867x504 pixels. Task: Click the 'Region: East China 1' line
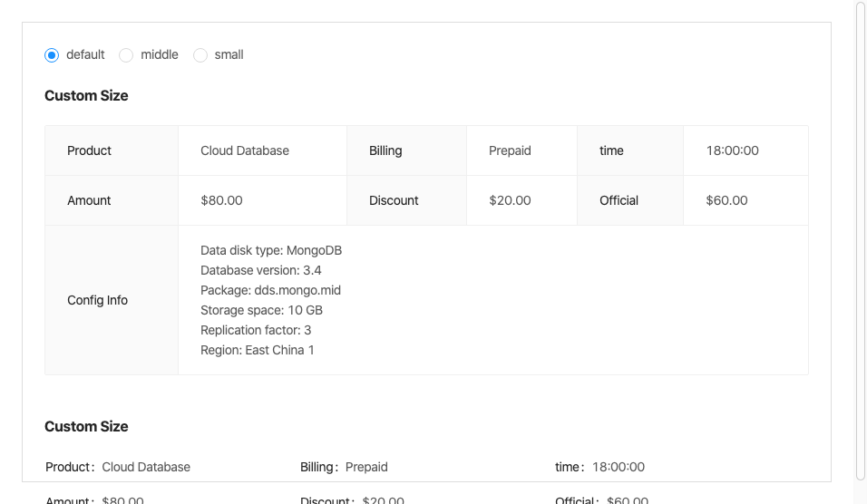click(x=258, y=350)
